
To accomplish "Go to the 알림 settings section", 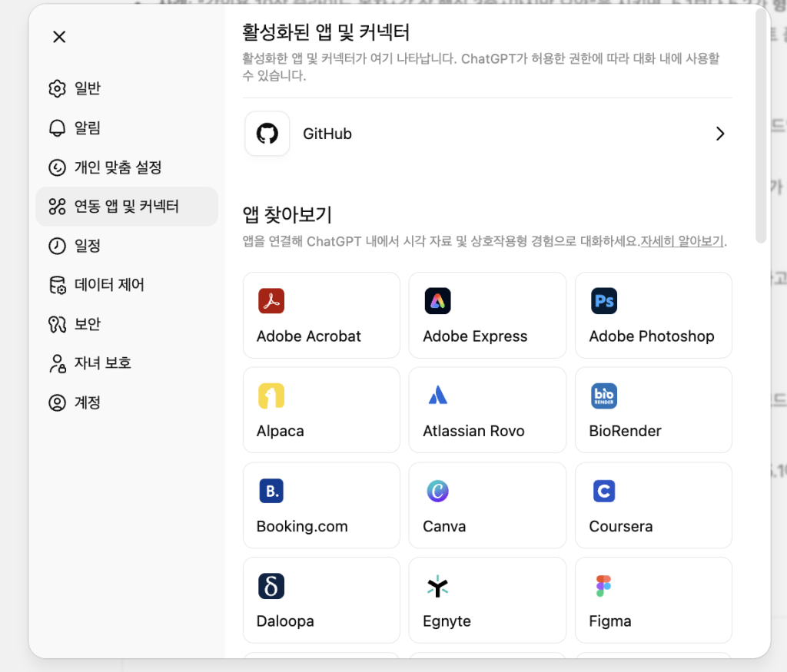I will pyautogui.click(x=127, y=128).
